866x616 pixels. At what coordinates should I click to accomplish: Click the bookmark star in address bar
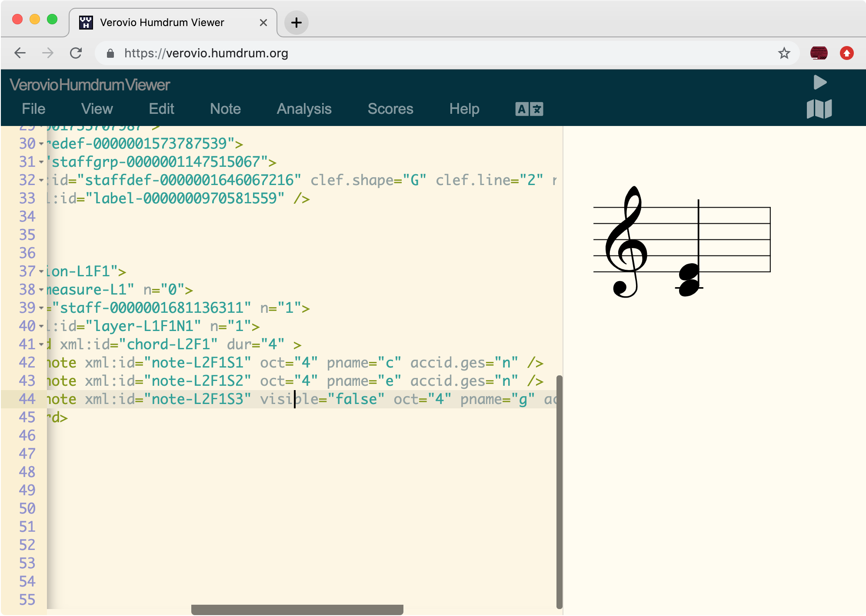tap(783, 53)
